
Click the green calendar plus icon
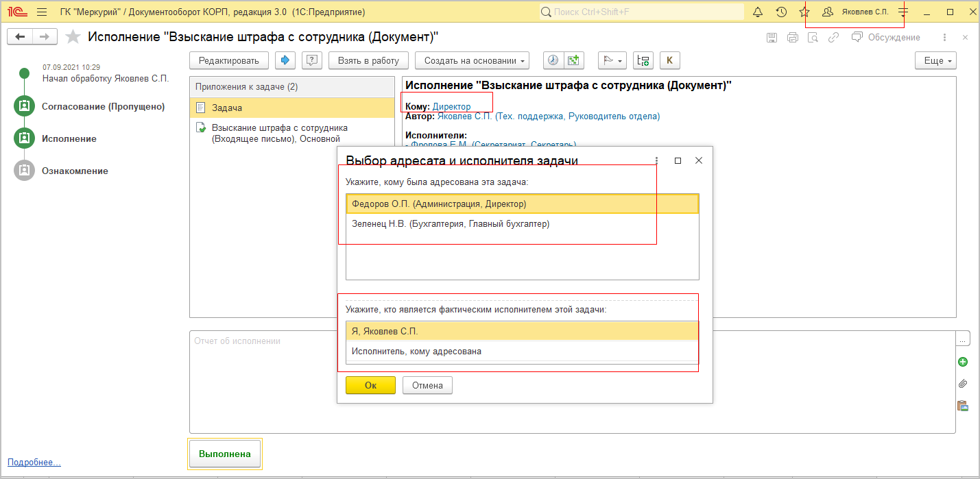click(x=573, y=60)
